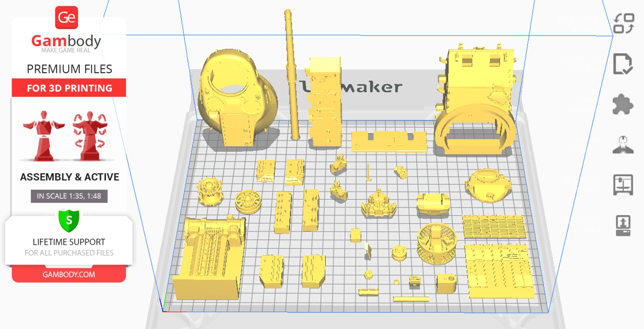
Task: Click the red split assembly figure
Action: click(x=44, y=136)
